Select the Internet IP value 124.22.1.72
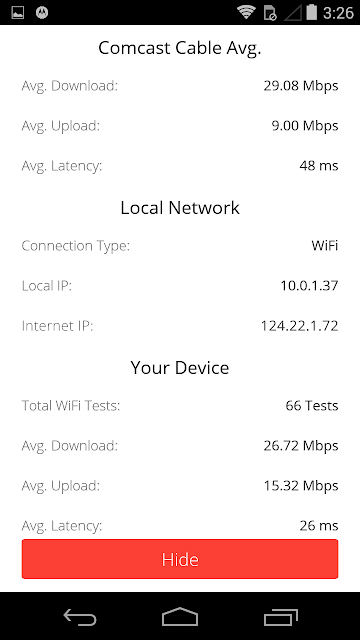The height and width of the screenshot is (640, 360). pos(299,326)
